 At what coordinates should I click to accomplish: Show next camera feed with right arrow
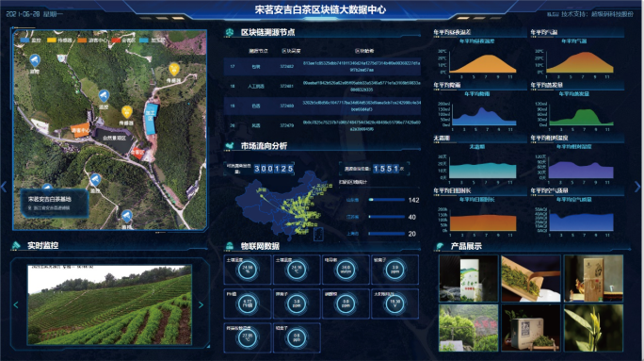tap(201, 304)
